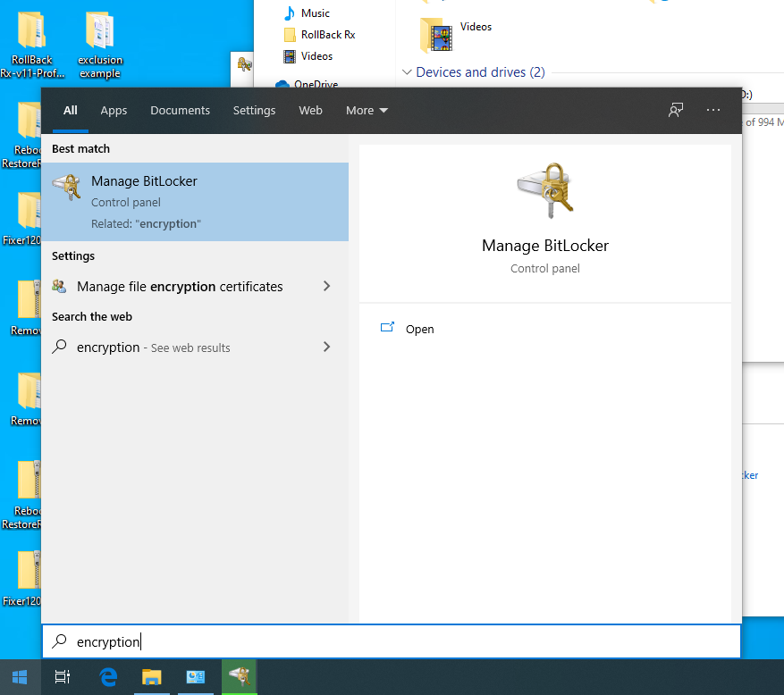Expand the encryption web results chevron
Viewport: 784px width, 695px height.
(326, 347)
